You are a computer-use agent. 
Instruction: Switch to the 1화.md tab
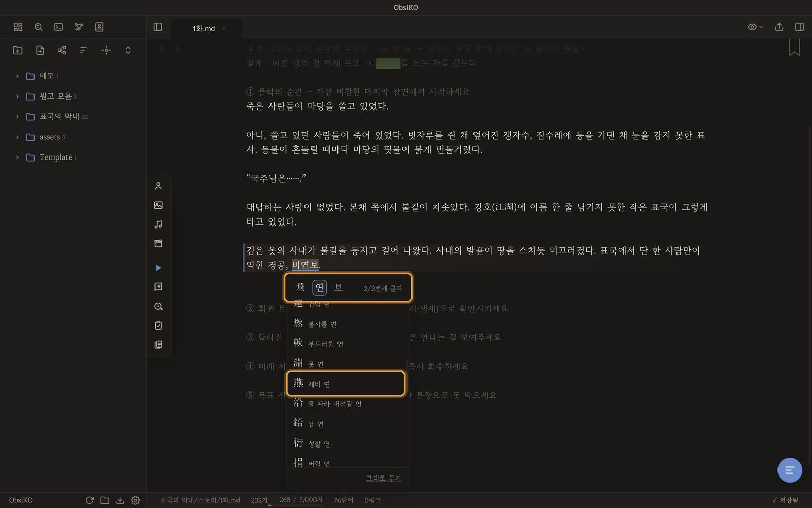coord(204,29)
